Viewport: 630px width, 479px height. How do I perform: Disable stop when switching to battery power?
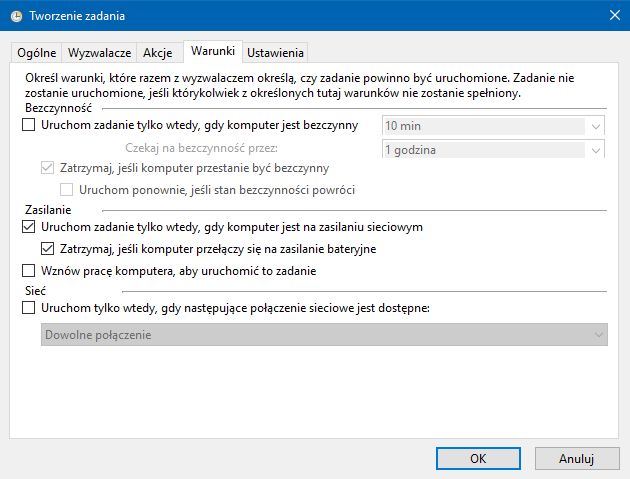pyautogui.click(x=48, y=248)
